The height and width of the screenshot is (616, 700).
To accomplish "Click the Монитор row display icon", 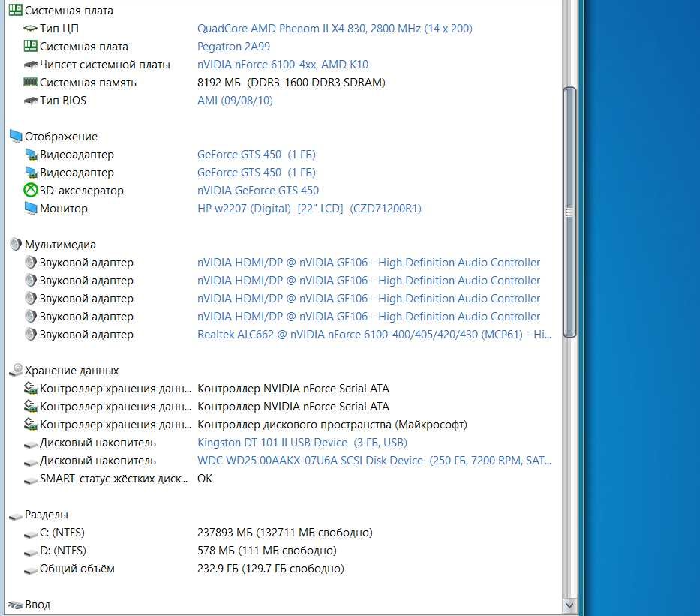I will [30, 208].
